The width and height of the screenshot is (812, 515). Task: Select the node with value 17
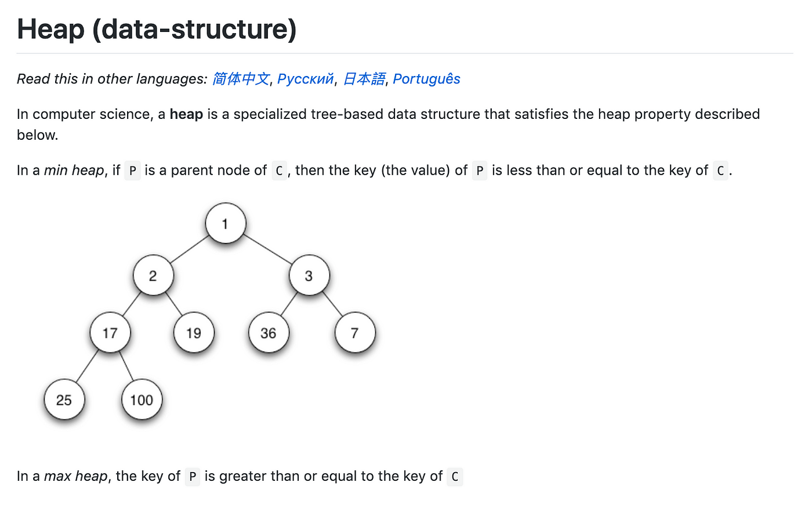click(110, 333)
